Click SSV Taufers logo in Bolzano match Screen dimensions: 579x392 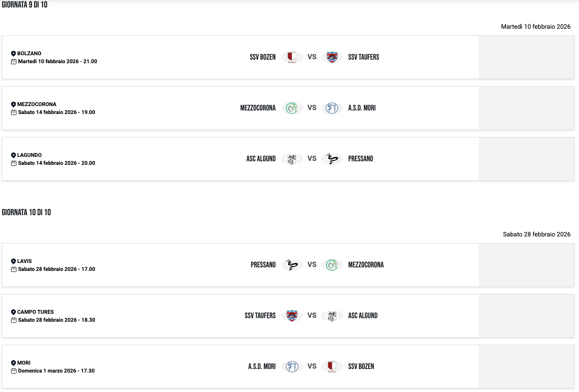[331, 57]
